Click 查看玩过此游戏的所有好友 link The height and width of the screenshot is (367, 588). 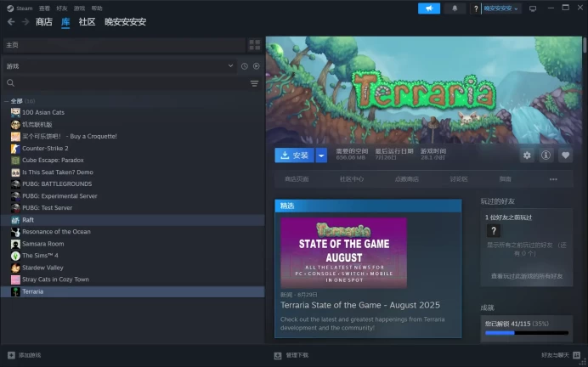[x=527, y=276]
